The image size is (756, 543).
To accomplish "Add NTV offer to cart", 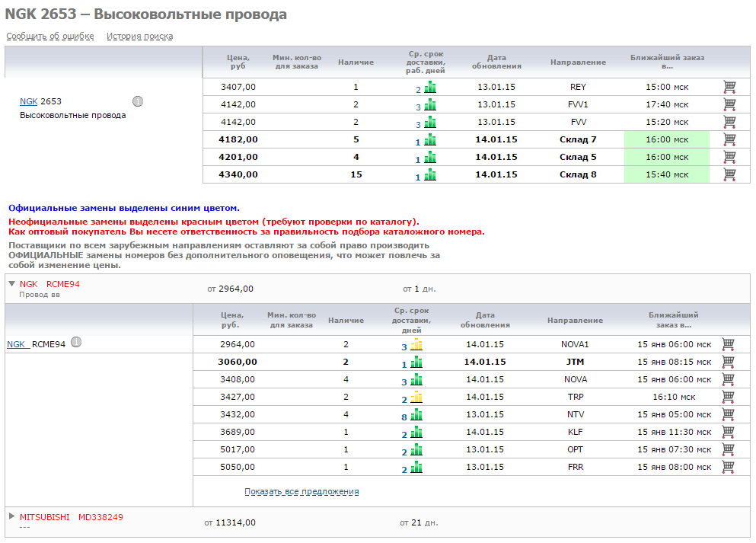I will 728,414.
